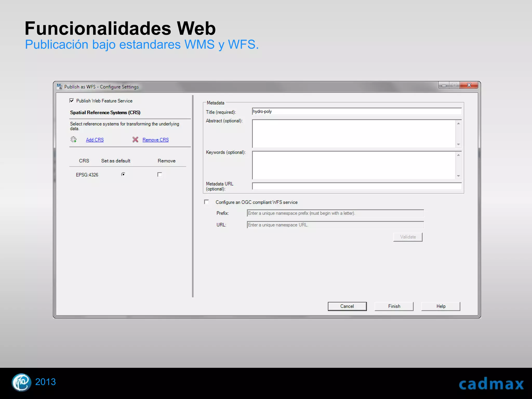This screenshot has width=532, height=399.
Task: Click the red X Remove CRS icon
Action: click(135, 139)
